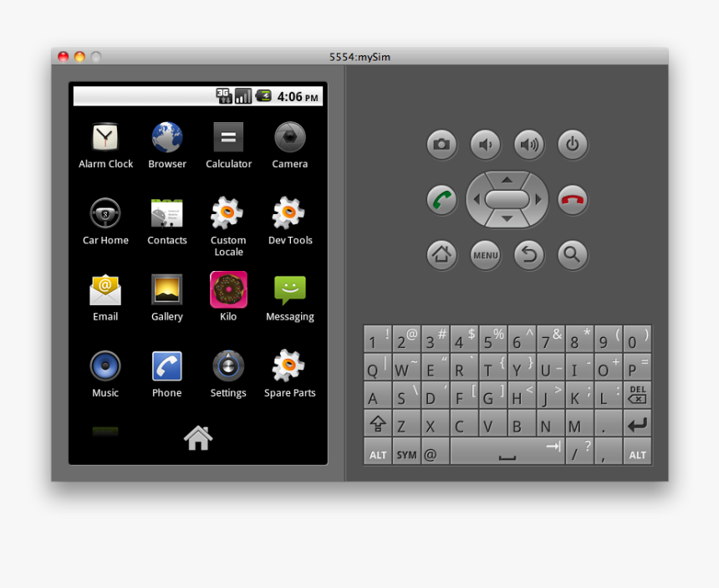Click the hardware Search button
Viewport: 719px width, 588px height.
click(x=573, y=254)
